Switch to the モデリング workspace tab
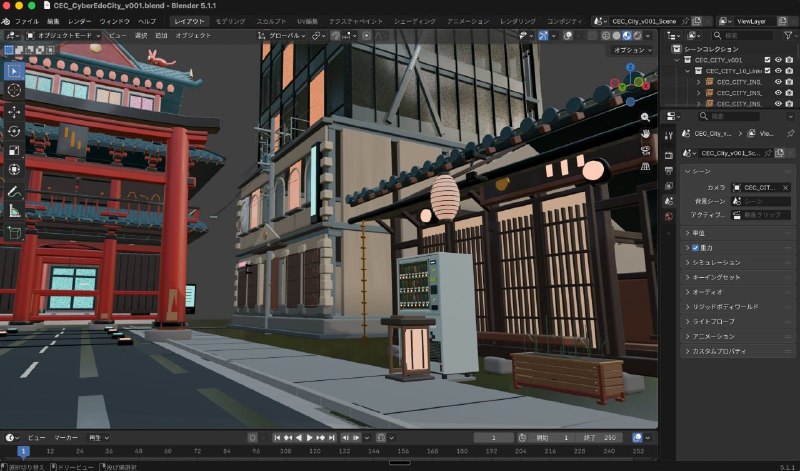 click(x=230, y=21)
